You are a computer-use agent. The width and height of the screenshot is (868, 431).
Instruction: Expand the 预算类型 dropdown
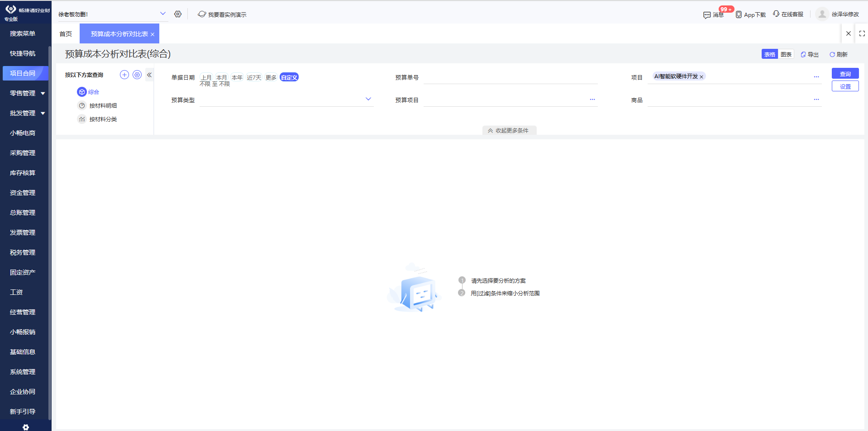368,99
